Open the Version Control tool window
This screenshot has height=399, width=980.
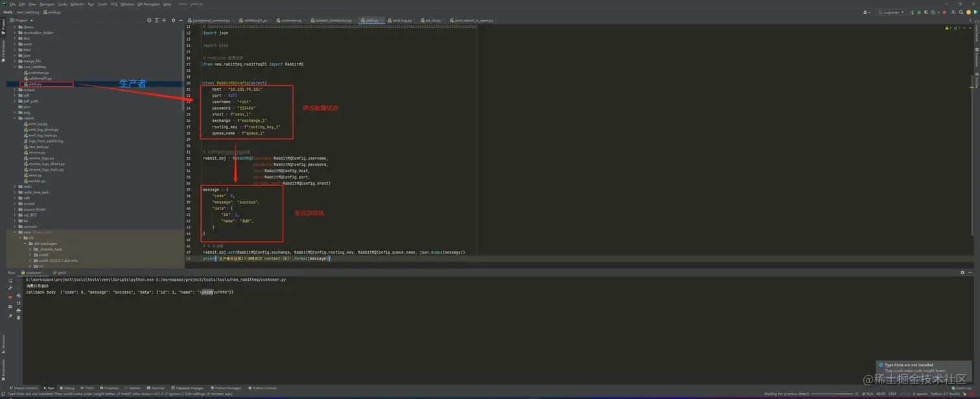coord(25,388)
